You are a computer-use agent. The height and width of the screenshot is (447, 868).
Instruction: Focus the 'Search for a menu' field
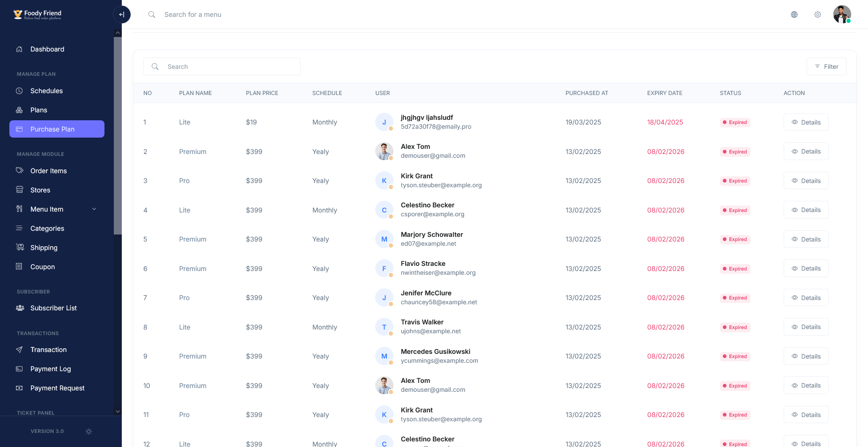click(193, 15)
